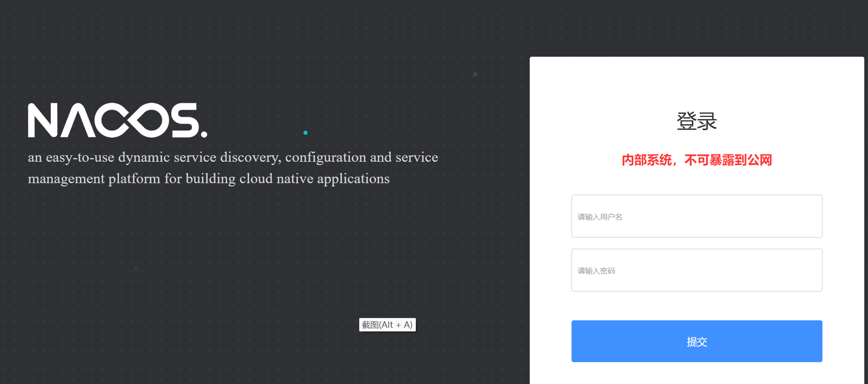Click the 登录 heading text
Screen dimensions: 868x384
pos(697,121)
